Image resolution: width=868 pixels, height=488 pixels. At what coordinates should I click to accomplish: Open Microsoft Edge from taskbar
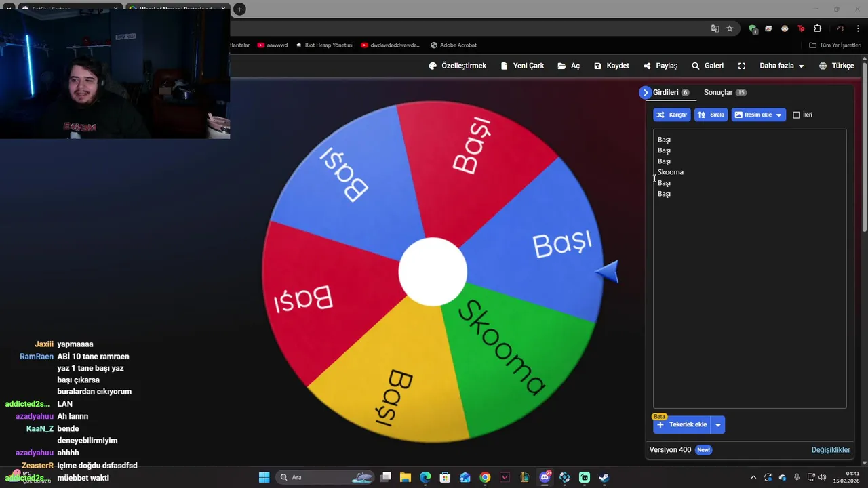coord(425,477)
